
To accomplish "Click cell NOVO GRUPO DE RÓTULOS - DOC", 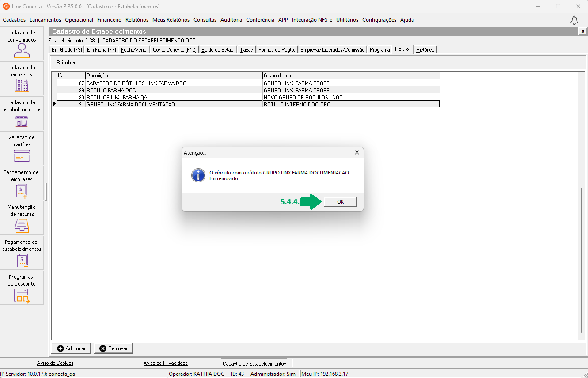I will coord(351,97).
